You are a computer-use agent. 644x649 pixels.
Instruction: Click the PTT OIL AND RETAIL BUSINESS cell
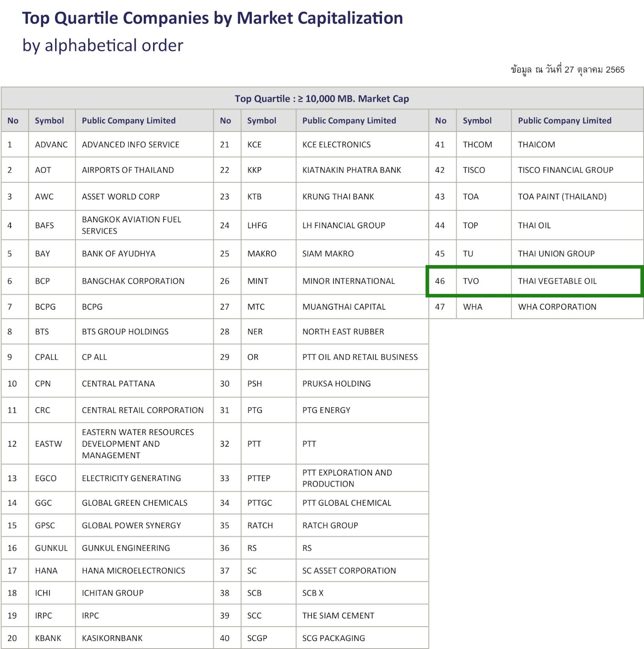click(360, 357)
